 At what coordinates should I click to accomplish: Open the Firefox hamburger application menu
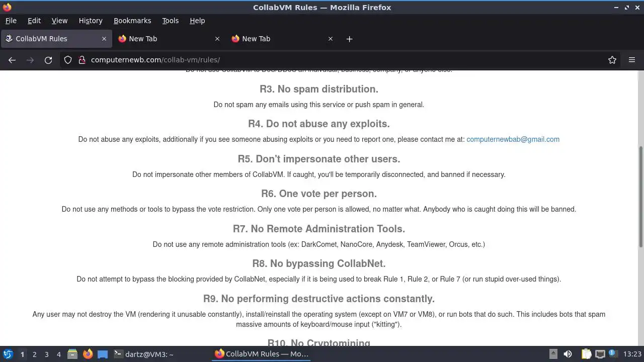pyautogui.click(x=632, y=60)
